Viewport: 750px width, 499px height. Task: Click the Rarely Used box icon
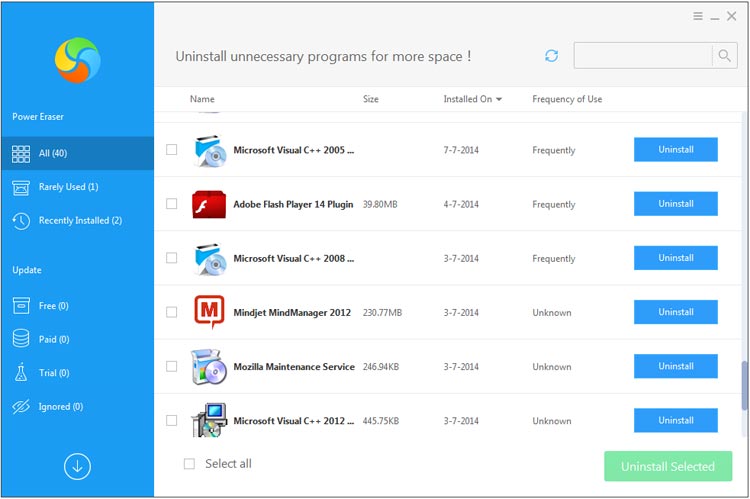(21, 188)
